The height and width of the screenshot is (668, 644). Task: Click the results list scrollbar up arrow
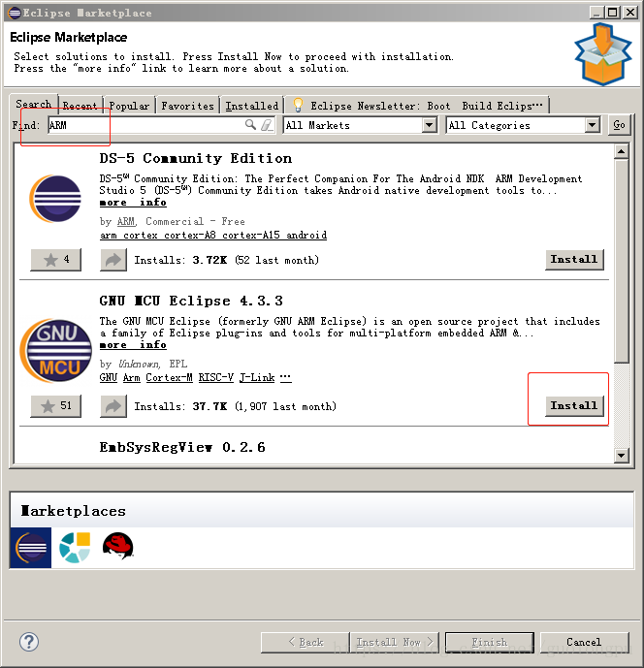pyautogui.click(x=621, y=151)
